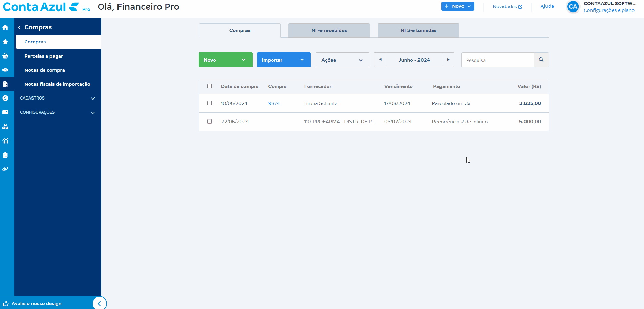Open the 17/08/2024 due date link
Screen dimensions: 644x309
tap(397, 103)
